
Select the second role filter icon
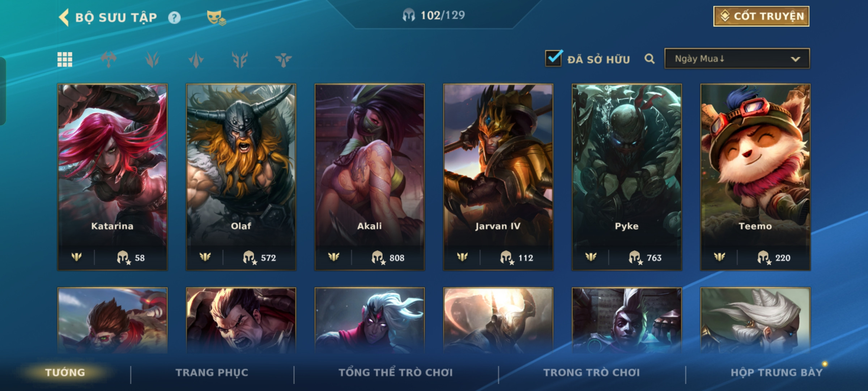152,59
